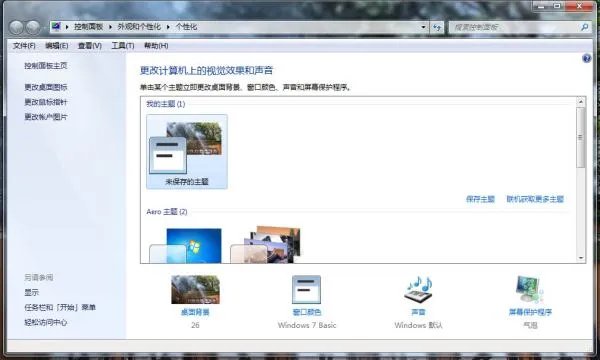
Task: Click the 屏幕保护程序 text label
Action: coord(530,312)
